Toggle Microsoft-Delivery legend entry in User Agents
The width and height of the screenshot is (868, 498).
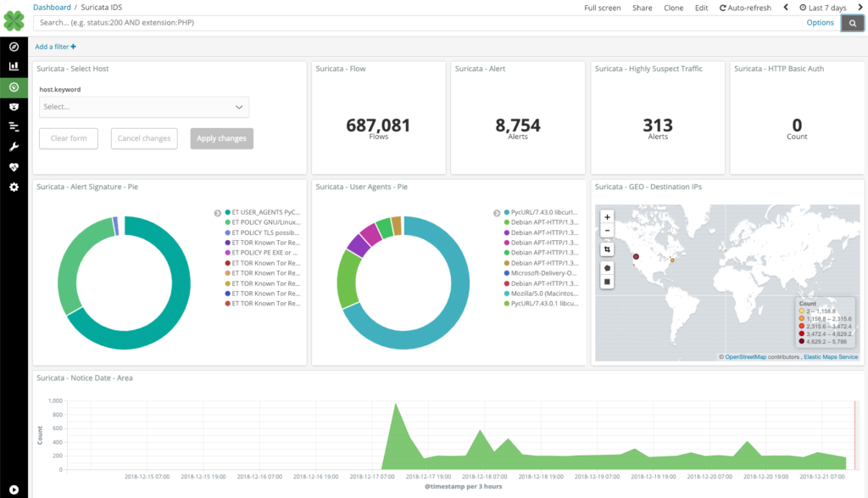[x=542, y=273]
